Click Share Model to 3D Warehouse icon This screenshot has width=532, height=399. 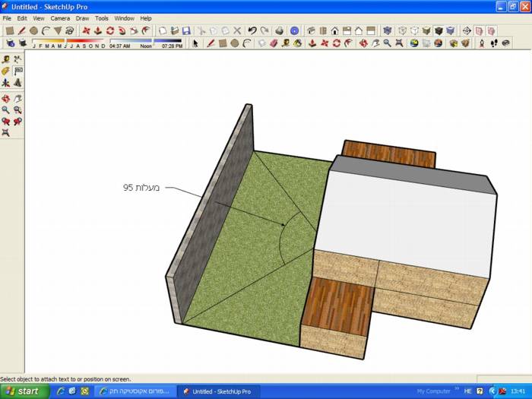point(465,43)
